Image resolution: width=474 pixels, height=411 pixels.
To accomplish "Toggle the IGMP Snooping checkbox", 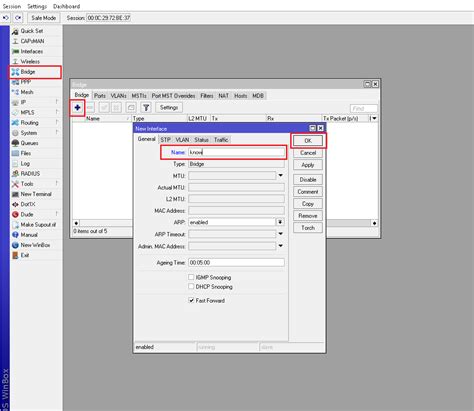I will tap(191, 277).
